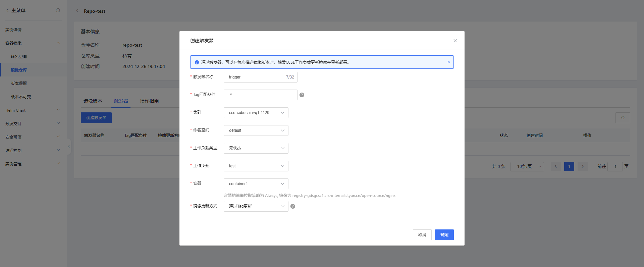This screenshot has height=267, width=644.
Task: Open the 集群 dropdown
Action: [256, 113]
